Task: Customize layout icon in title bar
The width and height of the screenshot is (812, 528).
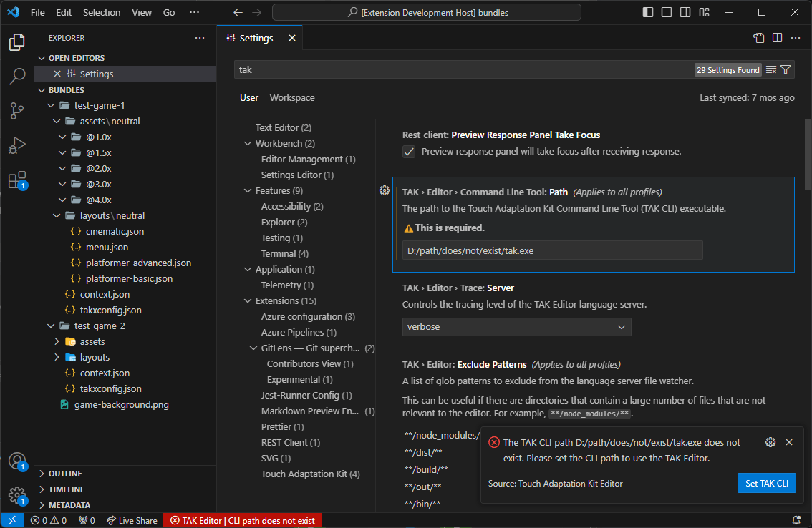Action: click(x=705, y=12)
